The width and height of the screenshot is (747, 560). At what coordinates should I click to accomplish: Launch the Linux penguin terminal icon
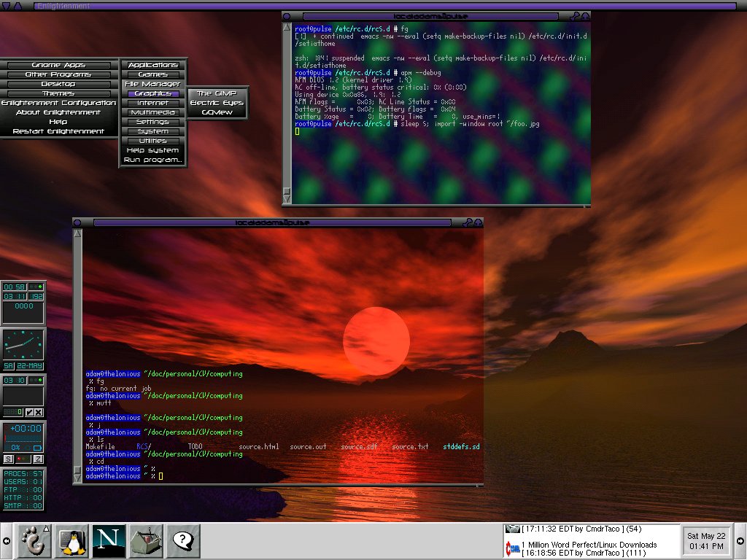pyautogui.click(x=70, y=541)
